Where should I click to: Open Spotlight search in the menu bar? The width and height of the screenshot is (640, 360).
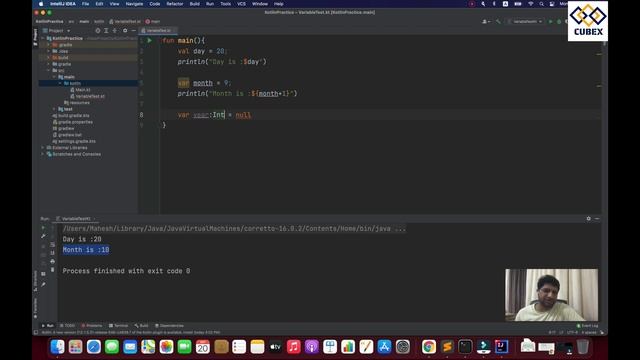point(541,4)
